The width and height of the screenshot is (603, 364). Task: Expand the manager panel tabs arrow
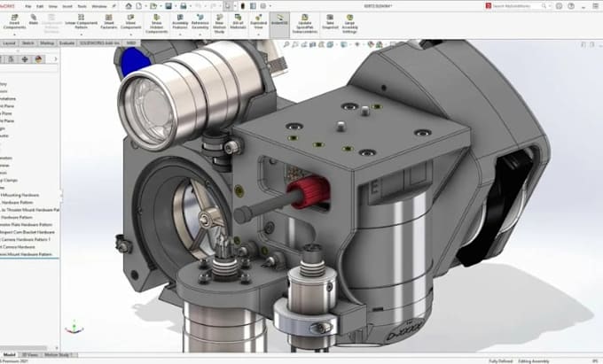click(x=56, y=59)
